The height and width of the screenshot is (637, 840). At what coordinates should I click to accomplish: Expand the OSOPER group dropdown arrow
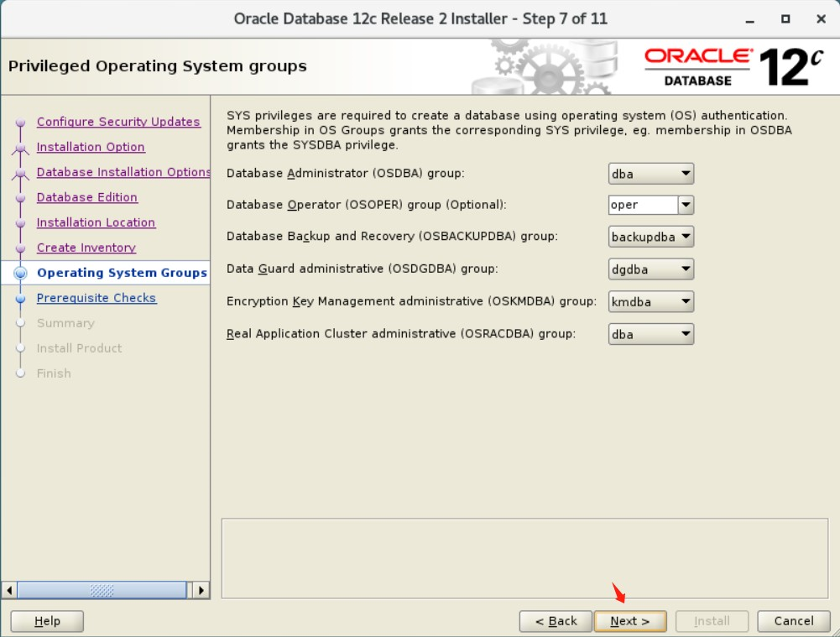click(686, 205)
